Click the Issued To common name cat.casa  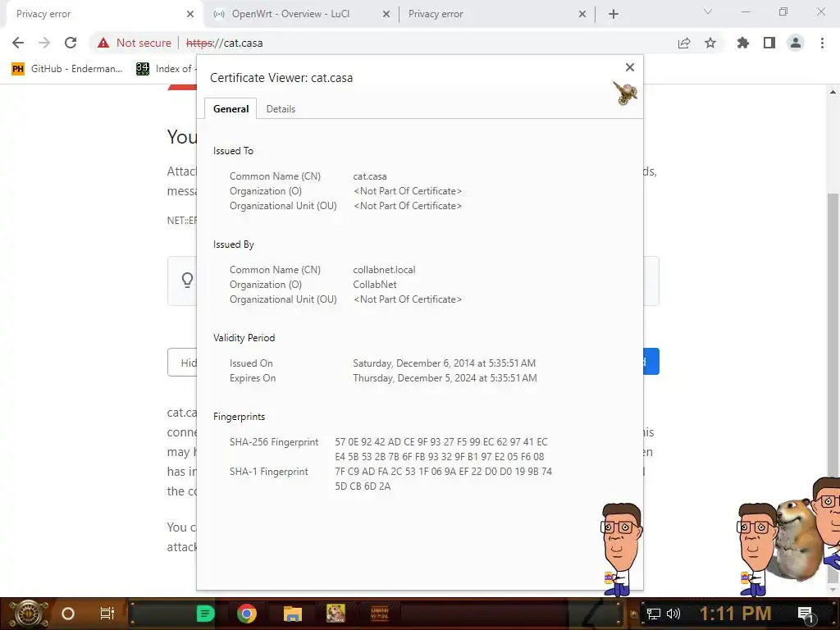(x=370, y=176)
